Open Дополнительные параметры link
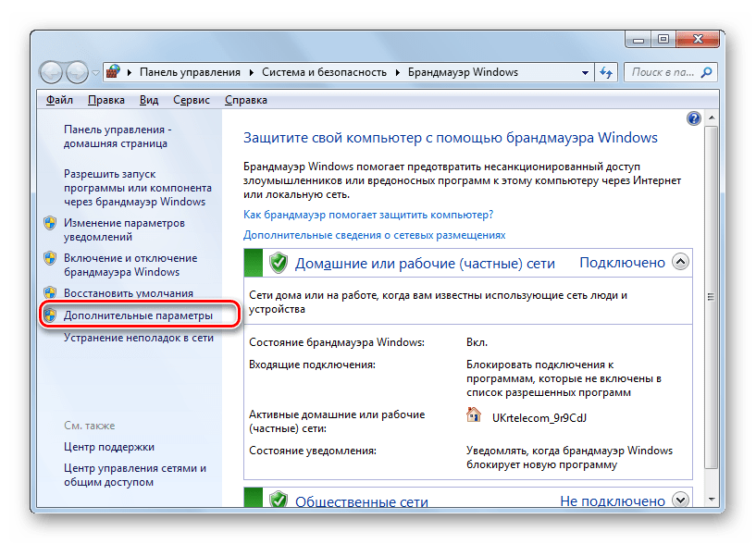Image resolution: width=756 pixels, height=544 pixels. [138, 315]
